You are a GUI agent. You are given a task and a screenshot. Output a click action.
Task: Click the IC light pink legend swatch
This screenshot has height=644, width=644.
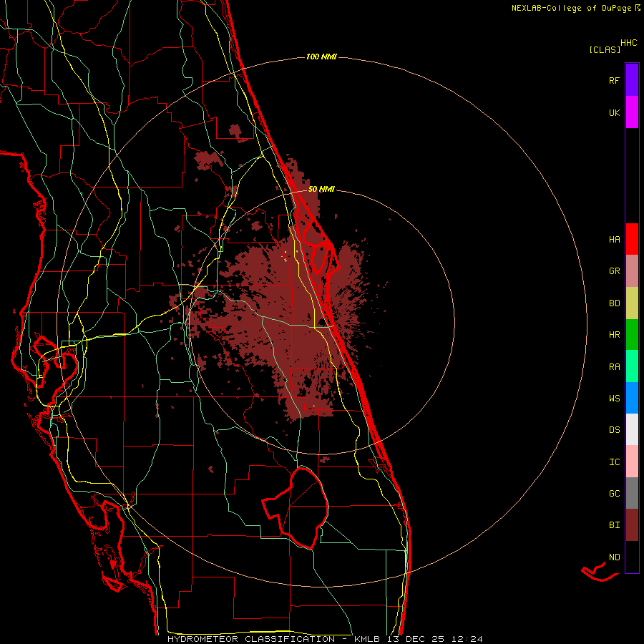click(632, 462)
